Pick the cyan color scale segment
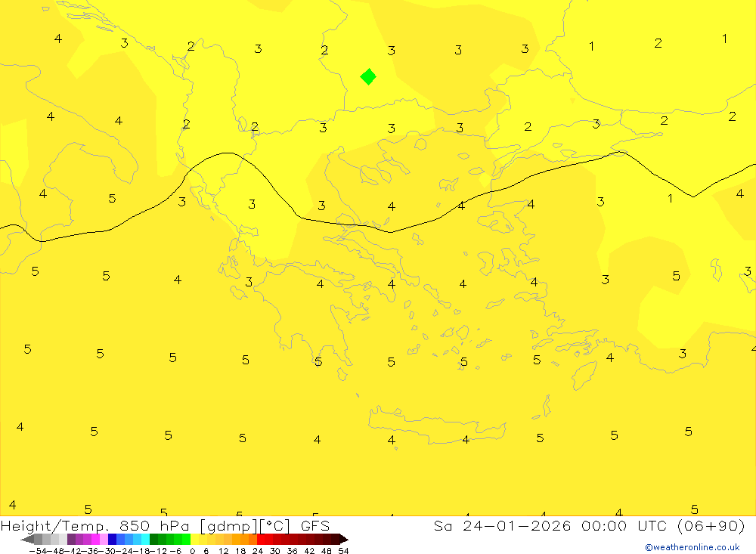Image resolution: width=756 pixels, height=554 pixels. point(145,539)
